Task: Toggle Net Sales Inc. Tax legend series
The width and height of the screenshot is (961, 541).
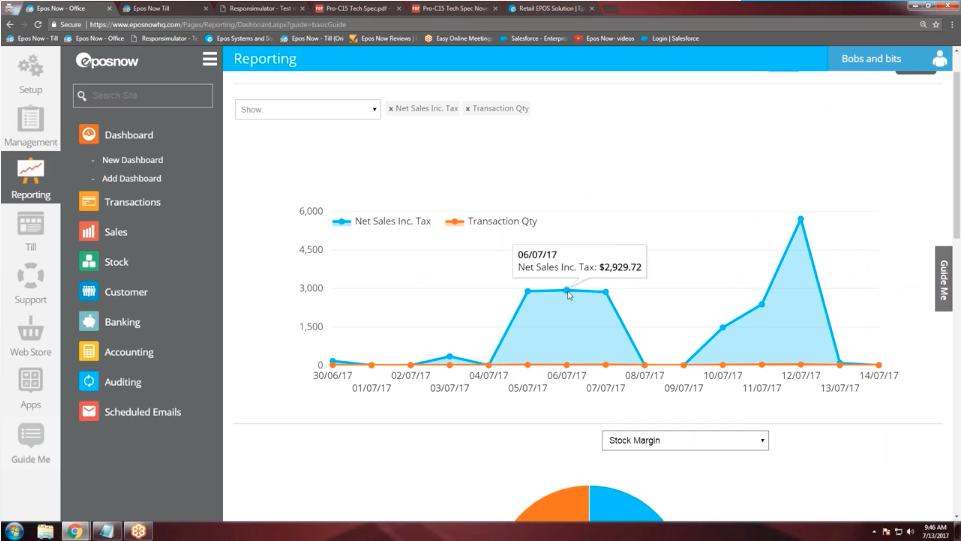Action: tap(381, 221)
